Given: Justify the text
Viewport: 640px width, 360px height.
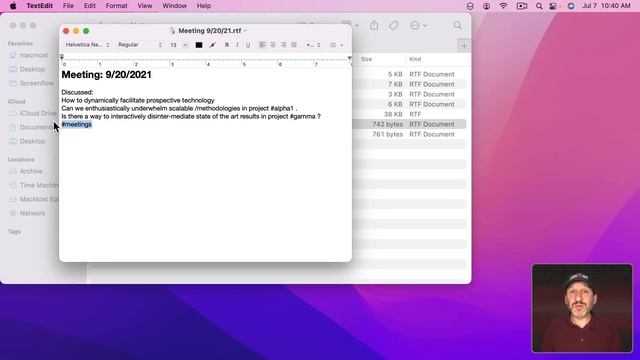Looking at the screenshot, I should coord(294,45).
